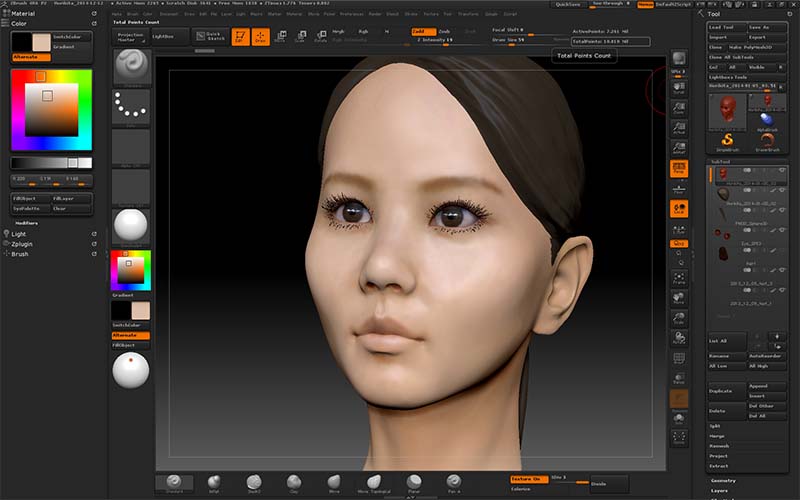Expand the Layers section in Tool palette
The width and height of the screenshot is (800, 500).
coord(719,491)
